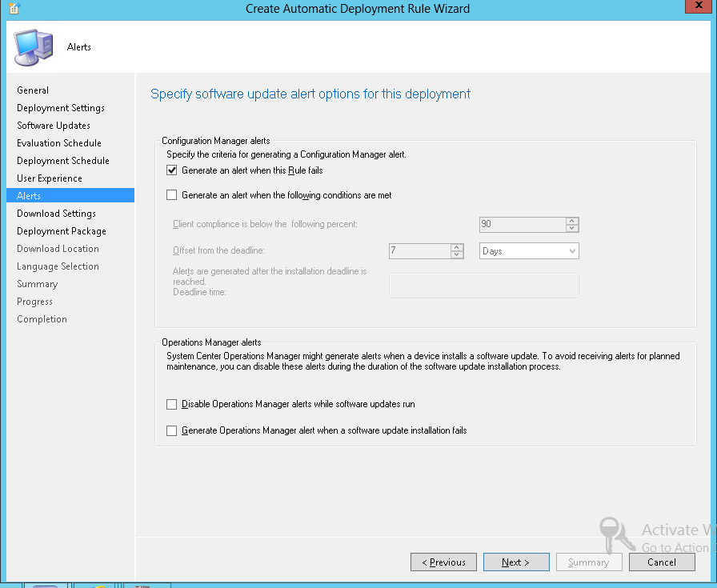Screen dimensions: 717x588
Task: Click the Specify software update alert options heading
Action: point(310,94)
